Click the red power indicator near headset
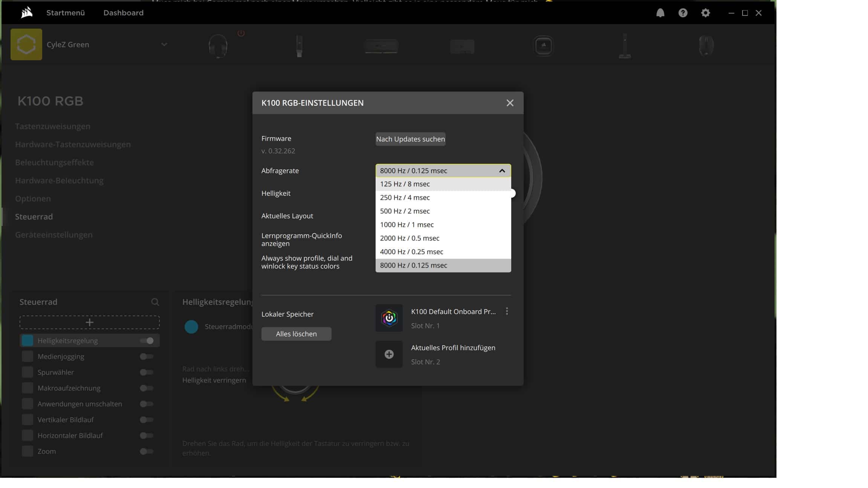This screenshot has width=868, height=488. (241, 33)
